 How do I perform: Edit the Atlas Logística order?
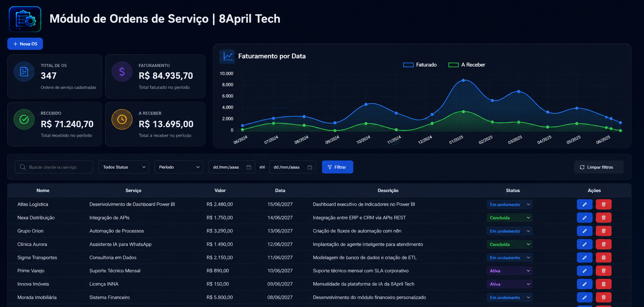pos(584,204)
